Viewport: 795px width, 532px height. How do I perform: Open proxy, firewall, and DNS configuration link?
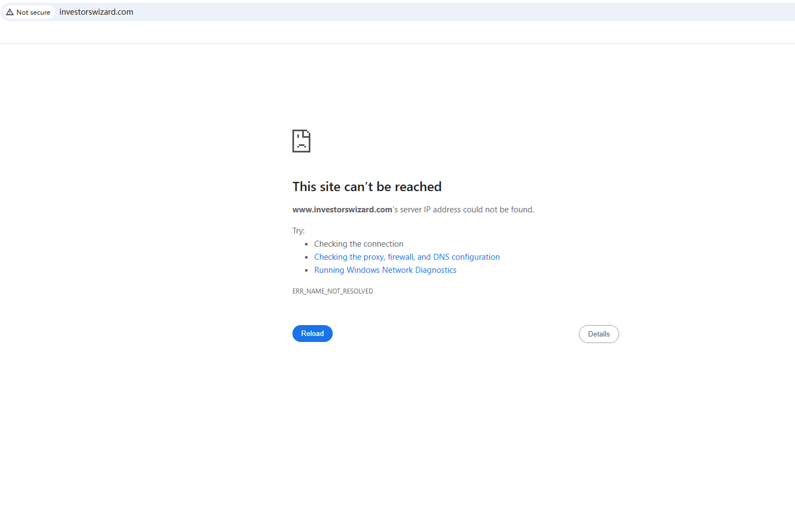(x=407, y=257)
